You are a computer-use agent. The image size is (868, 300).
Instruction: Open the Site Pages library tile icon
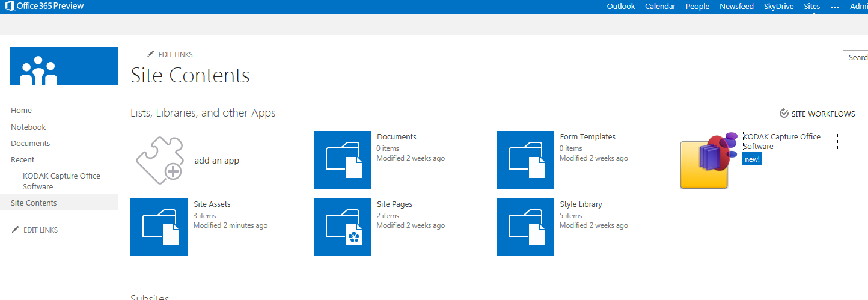(x=343, y=227)
